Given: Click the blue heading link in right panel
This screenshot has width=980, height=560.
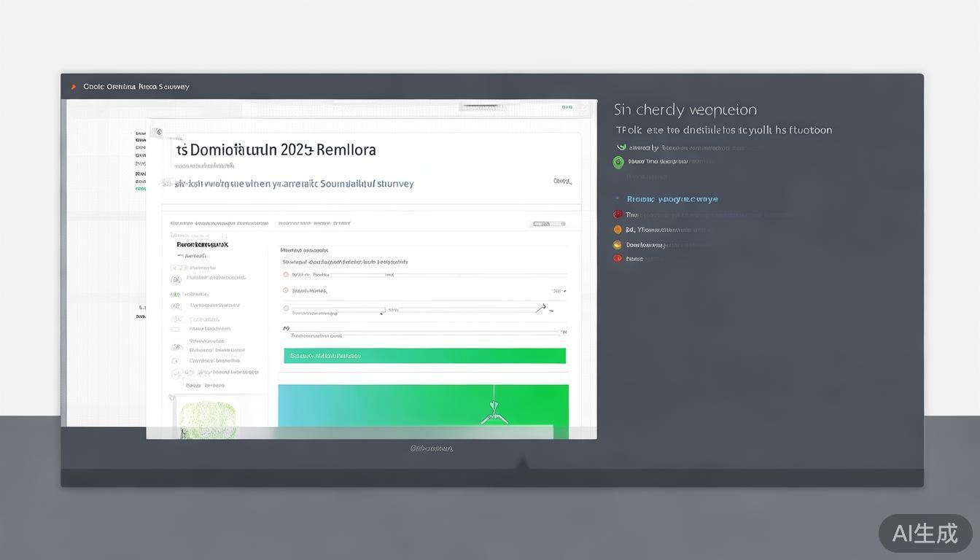Looking at the screenshot, I should coord(672,199).
